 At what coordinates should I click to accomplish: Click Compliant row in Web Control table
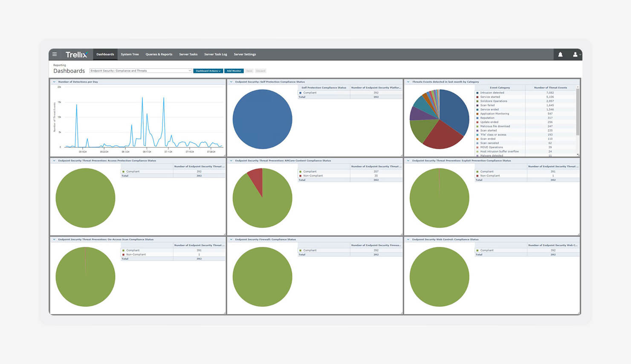tap(527, 250)
